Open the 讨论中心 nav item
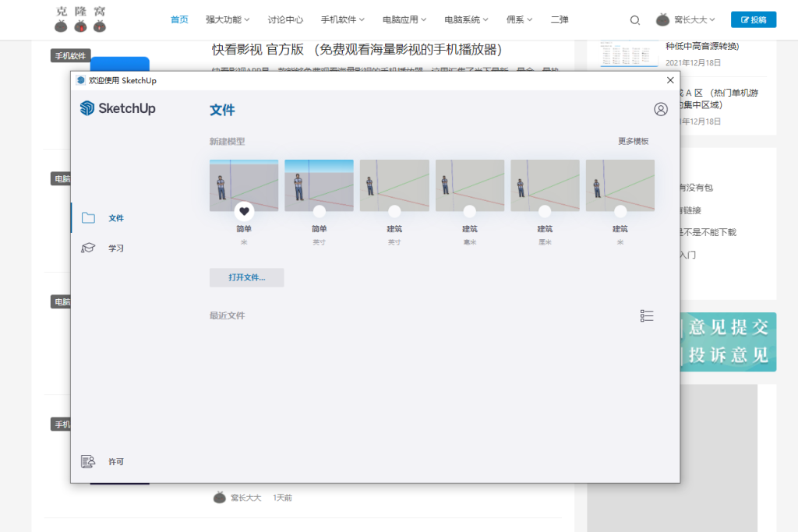Screen dimensions: 798x532 click(285, 19)
